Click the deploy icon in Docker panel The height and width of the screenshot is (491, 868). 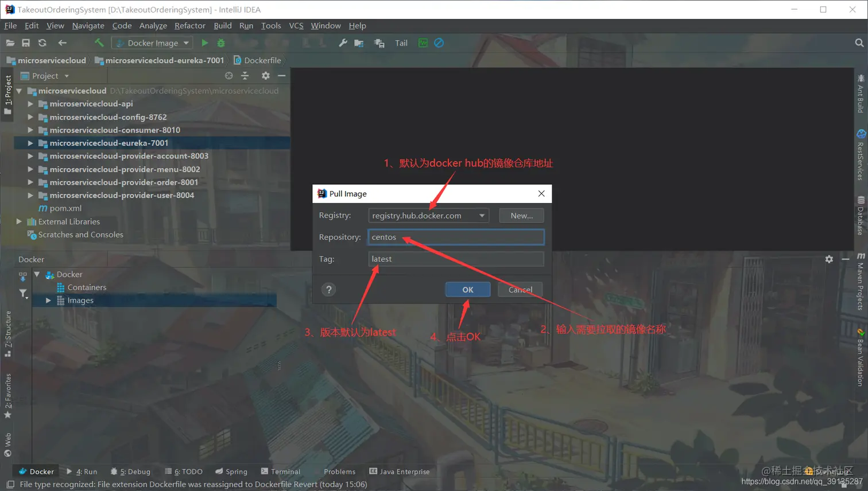pyautogui.click(x=23, y=276)
